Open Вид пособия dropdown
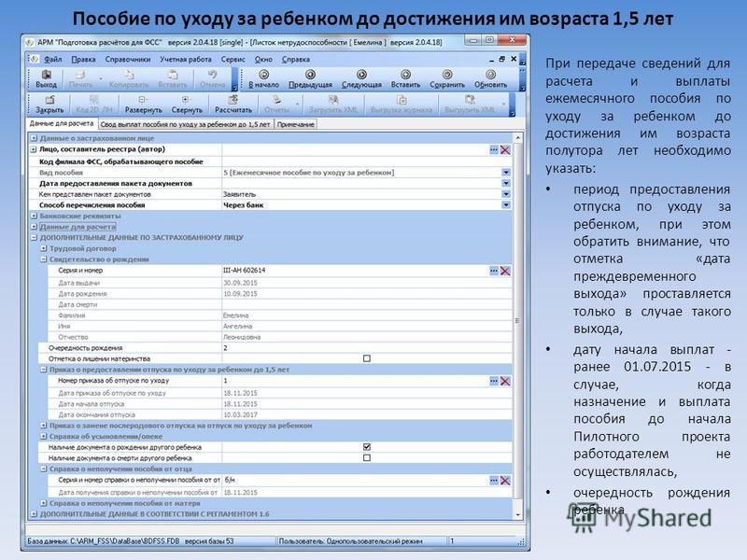Image resolution: width=747 pixels, height=560 pixels. tap(506, 173)
